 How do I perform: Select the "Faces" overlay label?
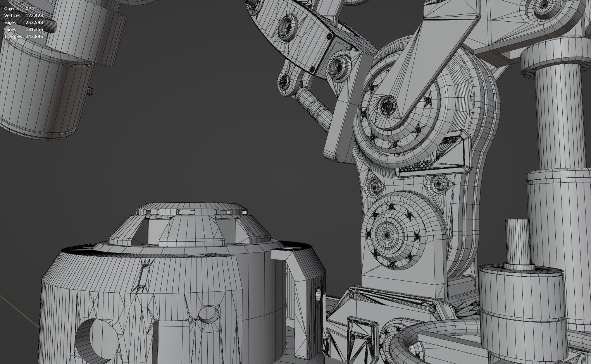pos(10,29)
